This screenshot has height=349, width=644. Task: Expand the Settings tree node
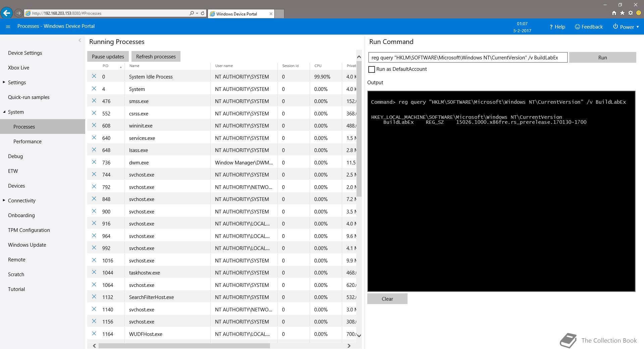pyautogui.click(x=4, y=82)
